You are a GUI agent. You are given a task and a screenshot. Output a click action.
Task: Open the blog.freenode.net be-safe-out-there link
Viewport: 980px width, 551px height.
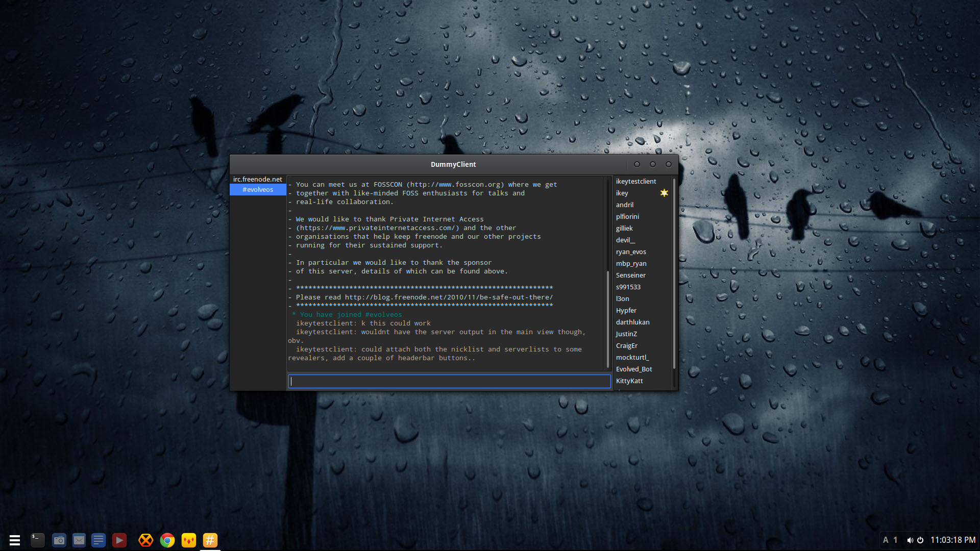449,297
